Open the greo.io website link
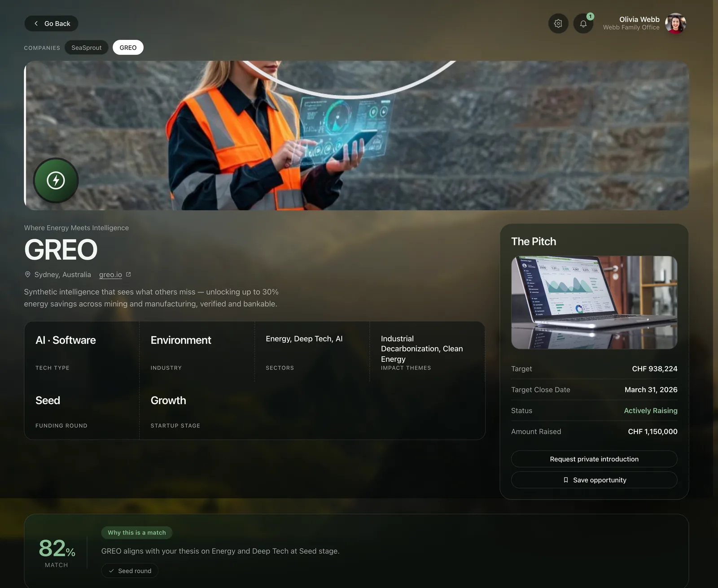718x588 pixels. coord(110,274)
